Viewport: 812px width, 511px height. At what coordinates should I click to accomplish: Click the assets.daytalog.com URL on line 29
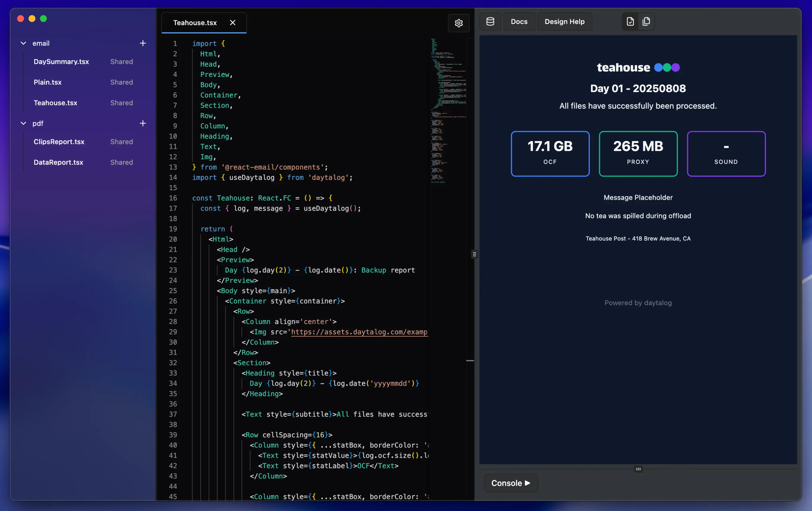click(359, 332)
